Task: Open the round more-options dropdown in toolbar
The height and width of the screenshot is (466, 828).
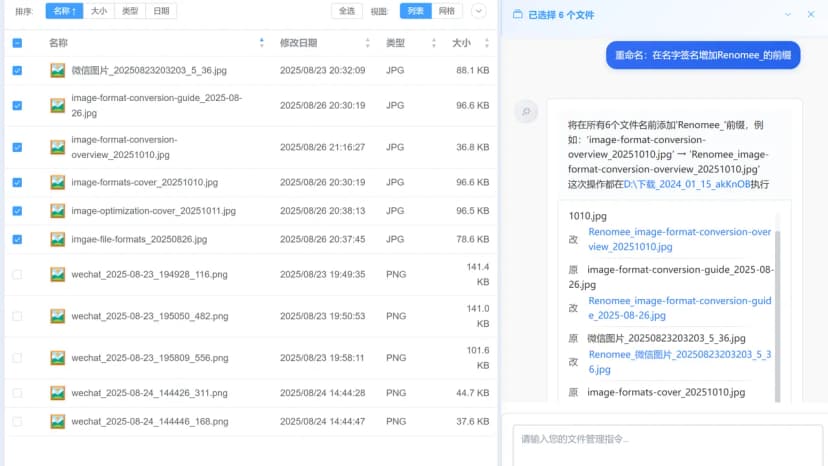Action: [478, 11]
